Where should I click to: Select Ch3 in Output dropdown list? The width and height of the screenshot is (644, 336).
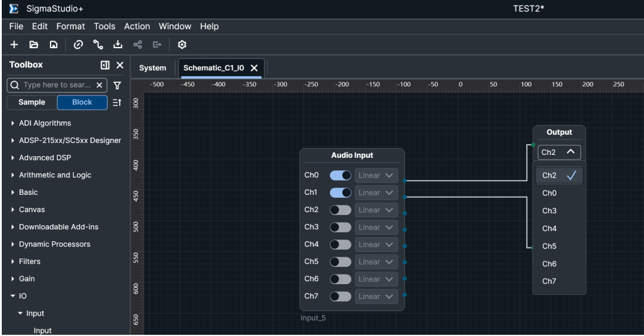559,211
